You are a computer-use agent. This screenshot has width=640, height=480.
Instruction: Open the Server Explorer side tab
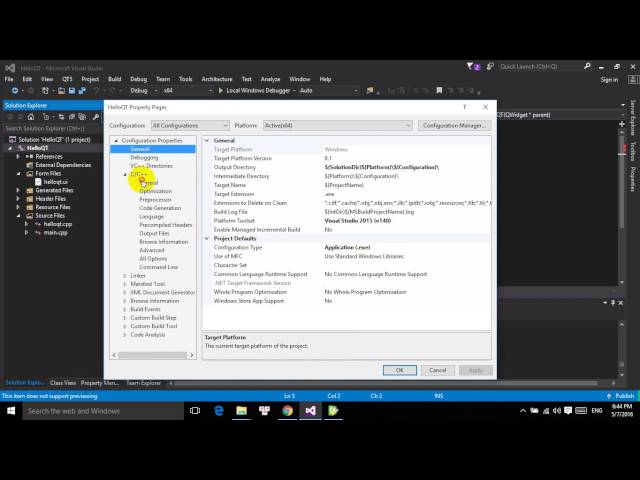(x=633, y=118)
